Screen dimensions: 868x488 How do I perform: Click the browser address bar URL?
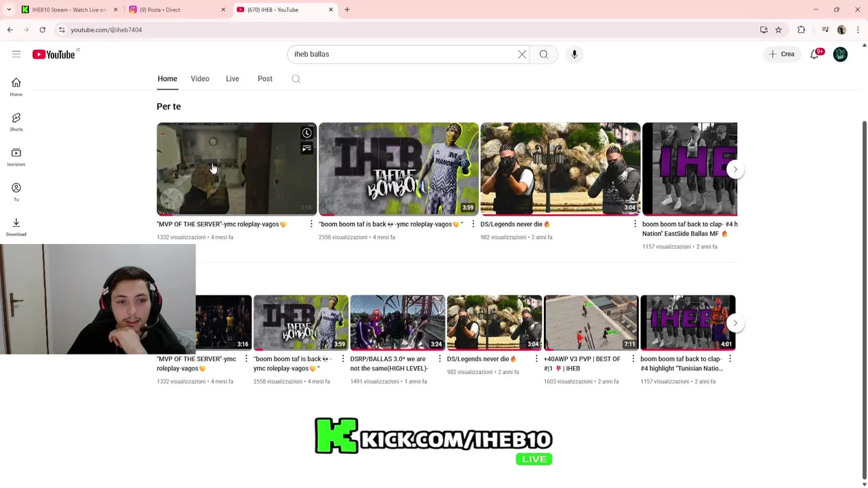pos(106,30)
